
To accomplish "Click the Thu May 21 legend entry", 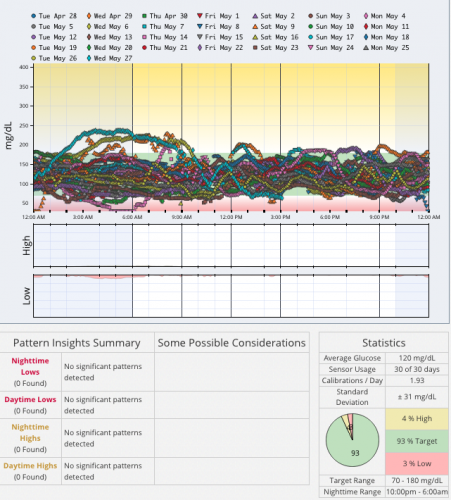I will [x=165, y=48].
